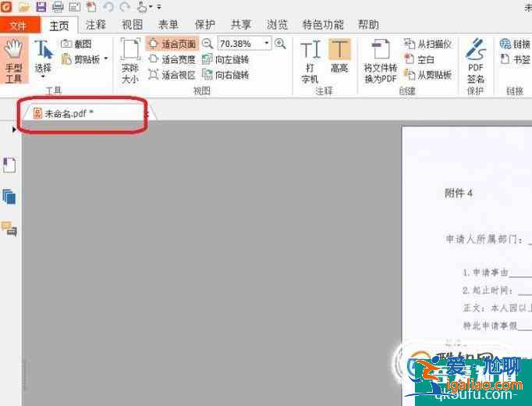Switch to the 表单 ribbon tab
532x406 pixels.
168,25
